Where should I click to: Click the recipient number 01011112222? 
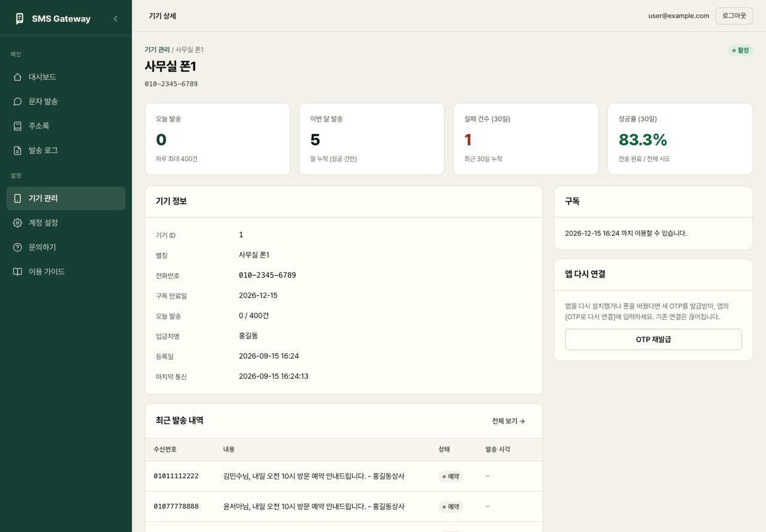tap(176, 476)
